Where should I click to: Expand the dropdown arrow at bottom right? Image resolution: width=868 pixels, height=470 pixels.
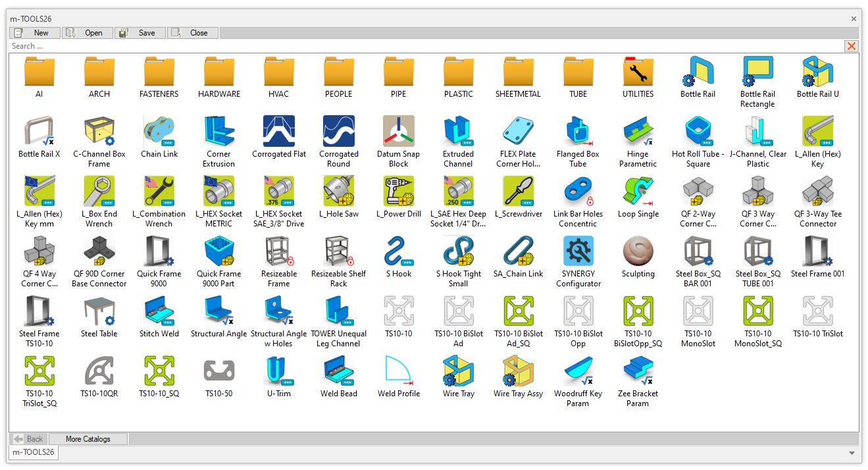point(853,453)
